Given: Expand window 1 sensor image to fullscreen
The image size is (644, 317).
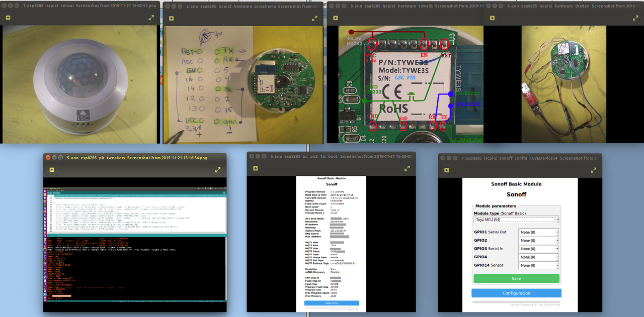Looking at the screenshot, I should pos(152,18).
